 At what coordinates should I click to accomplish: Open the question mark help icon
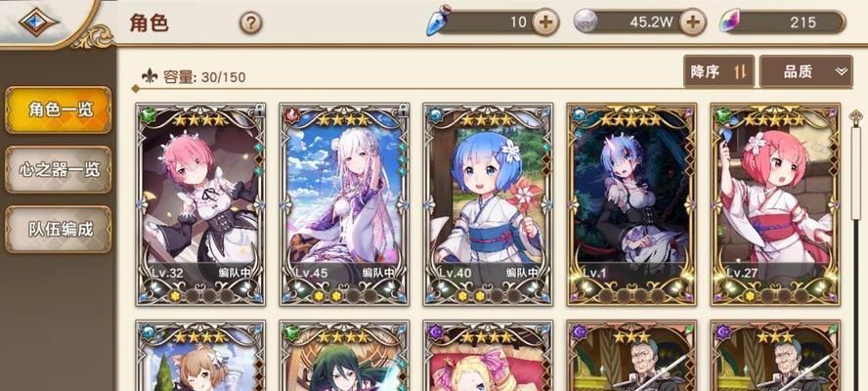pos(251,23)
